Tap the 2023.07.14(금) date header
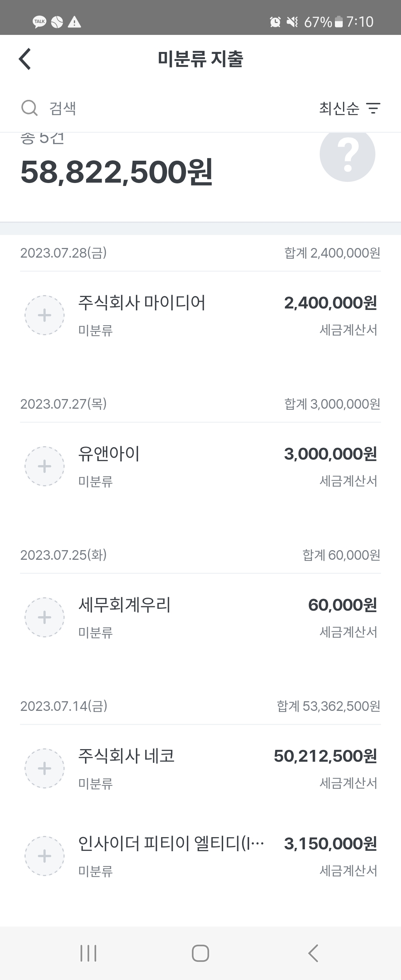The height and width of the screenshot is (980, 401). pyautogui.click(x=64, y=706)
